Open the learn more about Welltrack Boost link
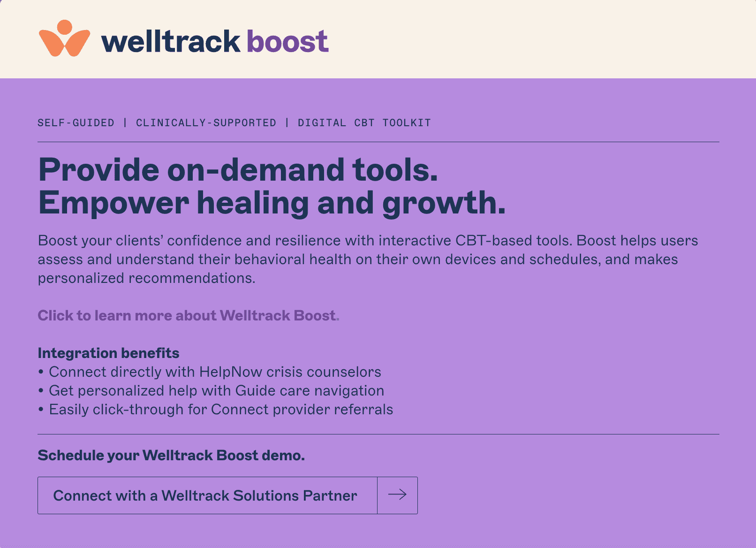 coord(188,315)
